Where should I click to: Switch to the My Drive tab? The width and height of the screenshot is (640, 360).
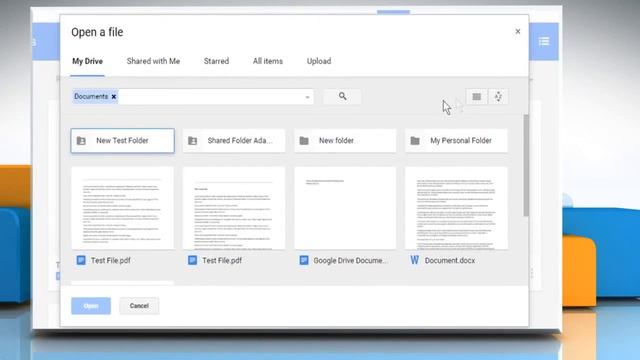coord(87,61)
